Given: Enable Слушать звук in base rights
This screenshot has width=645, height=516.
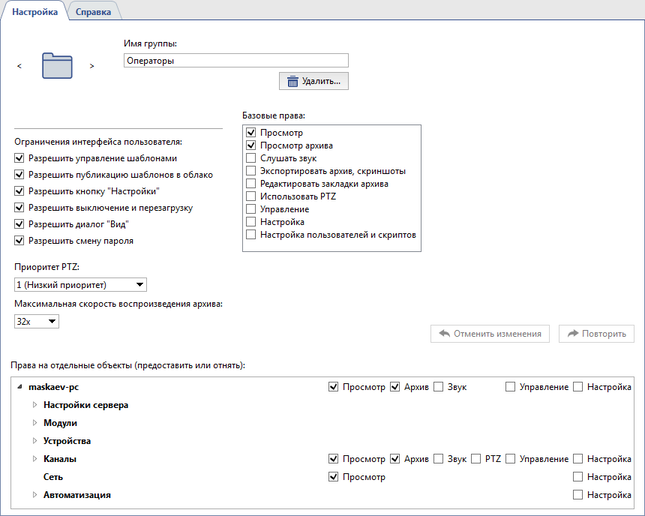Looking at the screenshot, I should point(251,158).
